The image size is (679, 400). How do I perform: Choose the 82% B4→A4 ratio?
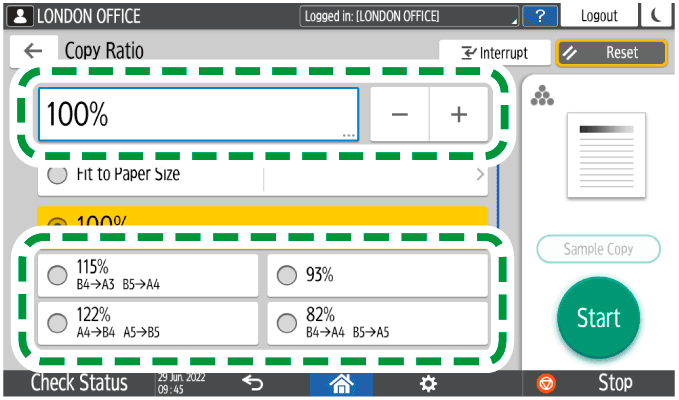378,321
